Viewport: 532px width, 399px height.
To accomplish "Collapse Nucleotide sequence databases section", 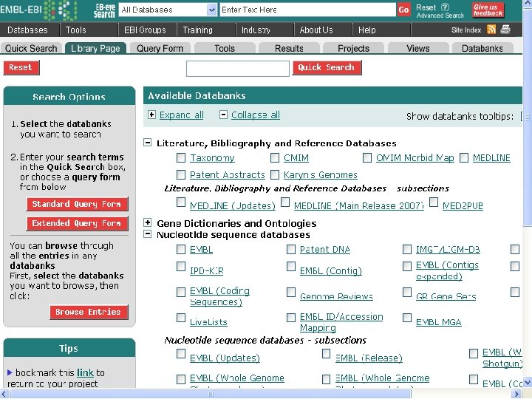I will (147, 233).
